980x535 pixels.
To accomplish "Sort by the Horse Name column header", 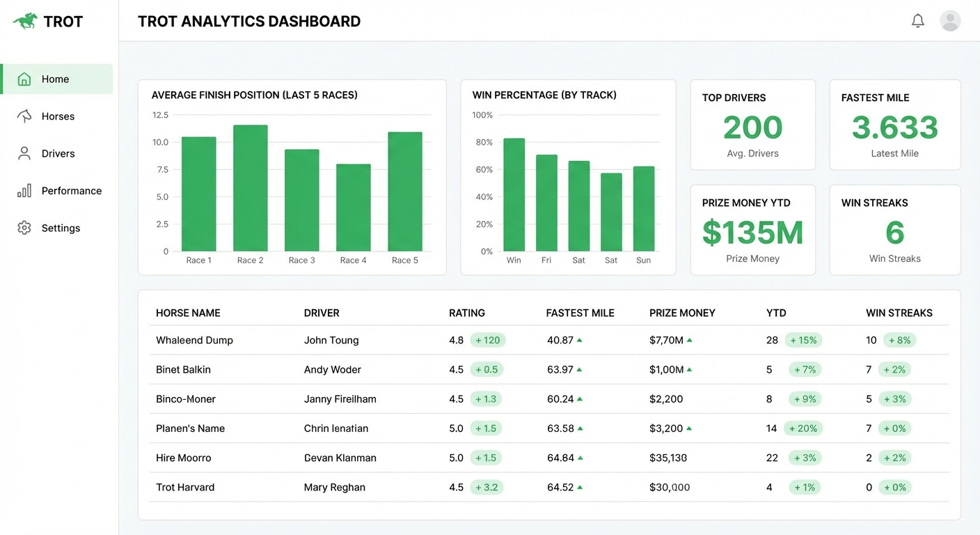I will tap(188, 313).
